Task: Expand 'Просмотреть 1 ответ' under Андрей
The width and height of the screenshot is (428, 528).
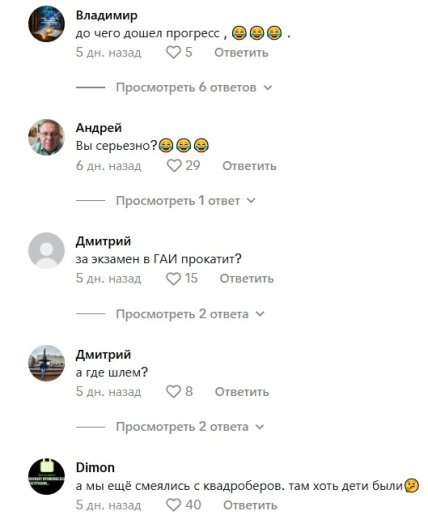Action: coord(186,201)
